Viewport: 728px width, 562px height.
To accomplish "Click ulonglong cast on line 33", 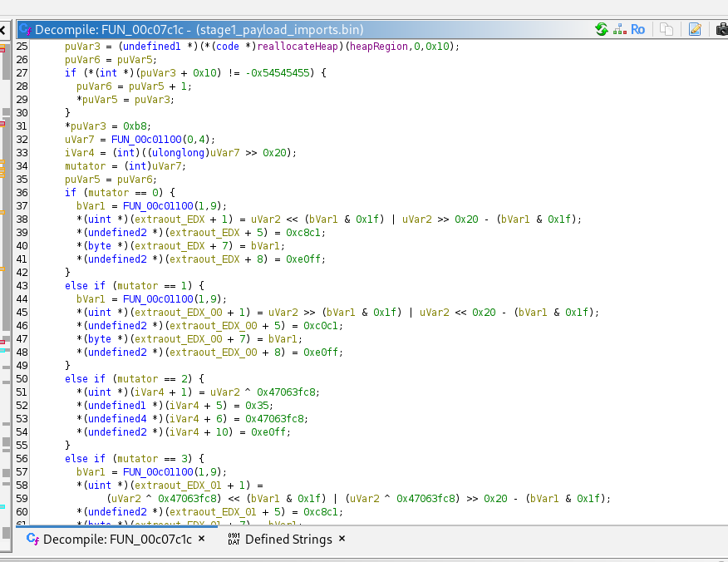I will (x=178, y=153).
